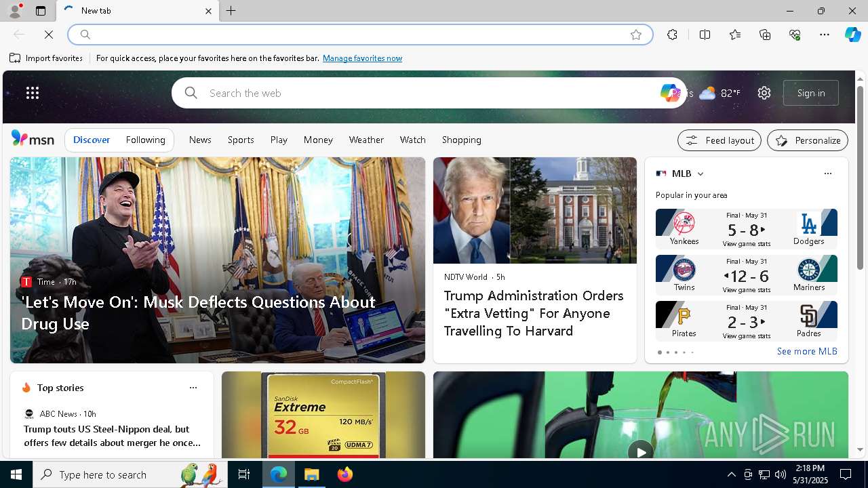Click Import favorites

point(46,58)
